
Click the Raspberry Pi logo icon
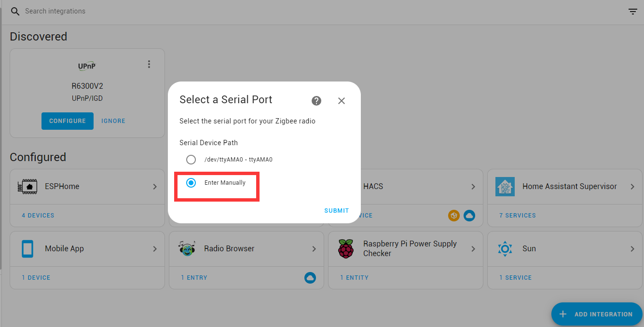[346, 249]
